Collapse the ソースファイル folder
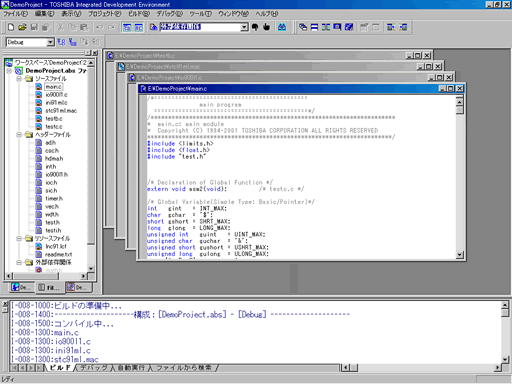This screenshot has height=384, width=512. (x=19, y=79)
